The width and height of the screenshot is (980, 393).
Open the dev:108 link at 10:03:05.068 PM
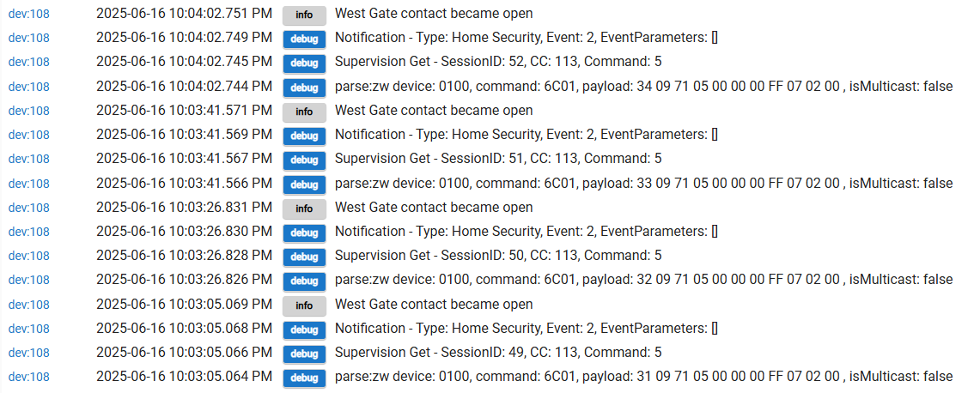(29, 328)
